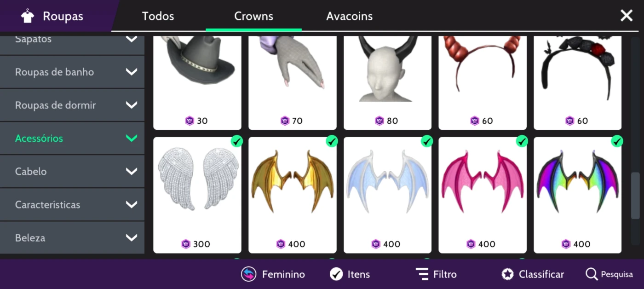Viewport: 644px width, 289px height.
Task: Click the crown currency icon beside 300
Action: pos(186,244)
